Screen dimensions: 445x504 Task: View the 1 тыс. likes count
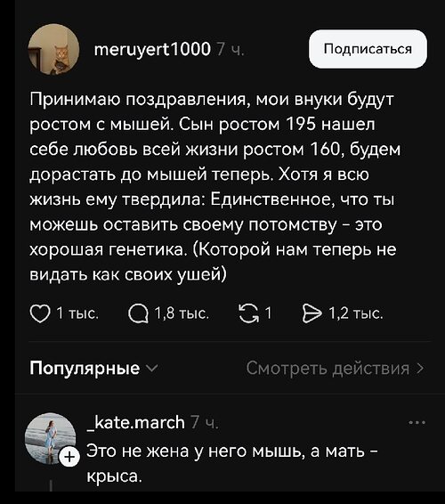77,313
